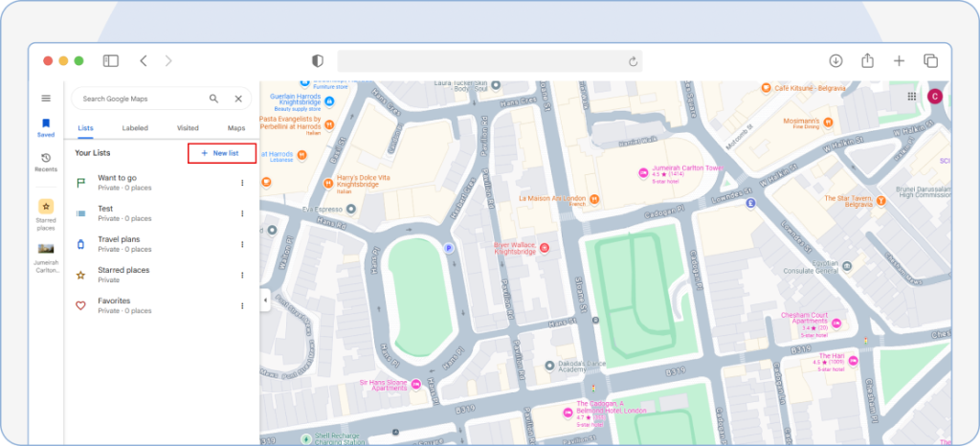Open more options for Travel plans

tap(242, 244)
